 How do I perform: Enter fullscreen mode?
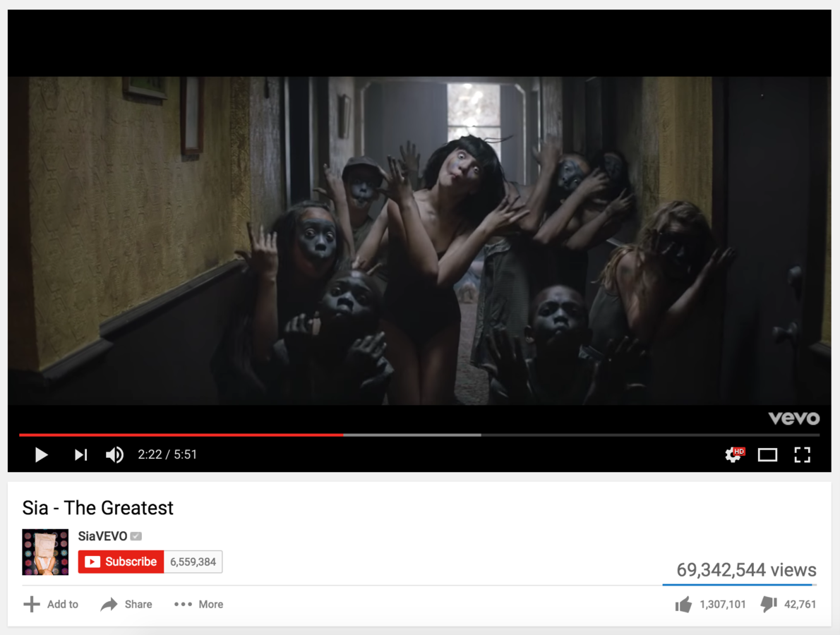point(802,454)
